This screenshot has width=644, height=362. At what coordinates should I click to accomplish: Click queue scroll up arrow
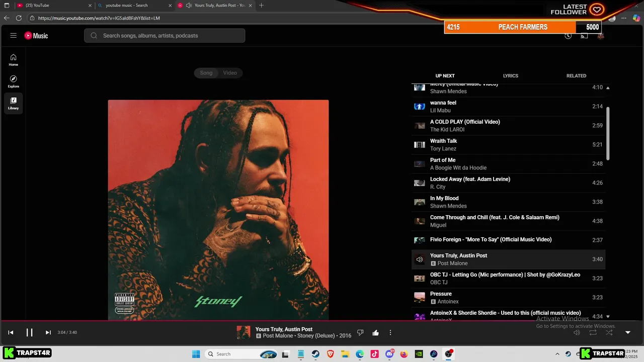point(608,87)
